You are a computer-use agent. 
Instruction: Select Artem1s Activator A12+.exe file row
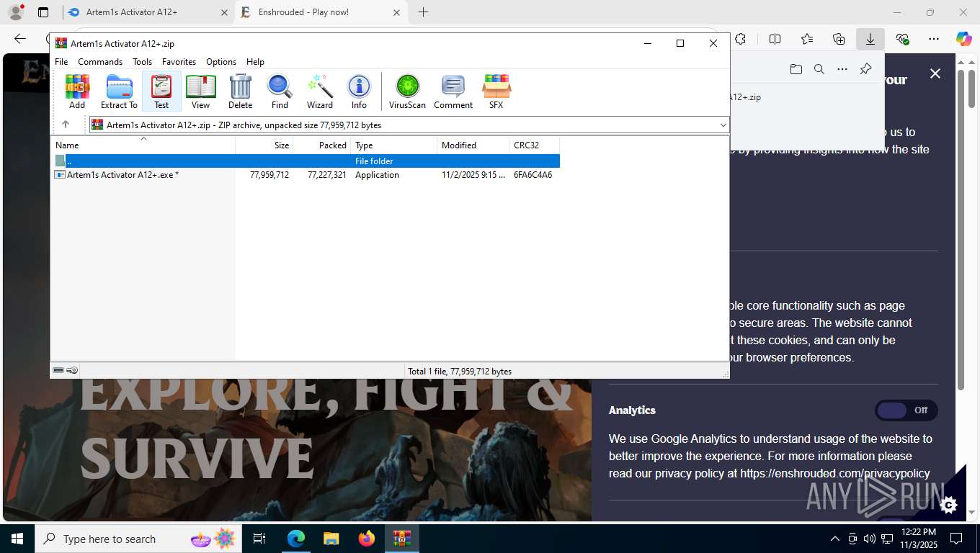pyautogui.click(x=306, y=175)
